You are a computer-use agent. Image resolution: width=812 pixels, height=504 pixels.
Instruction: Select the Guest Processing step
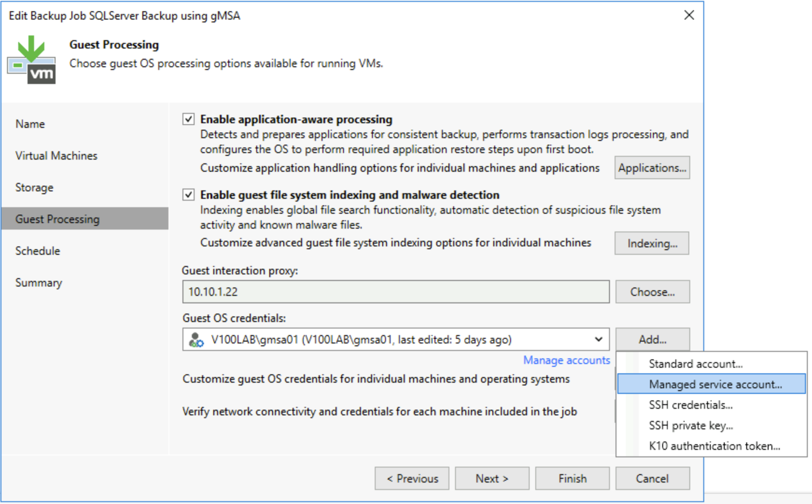[85, 219]
